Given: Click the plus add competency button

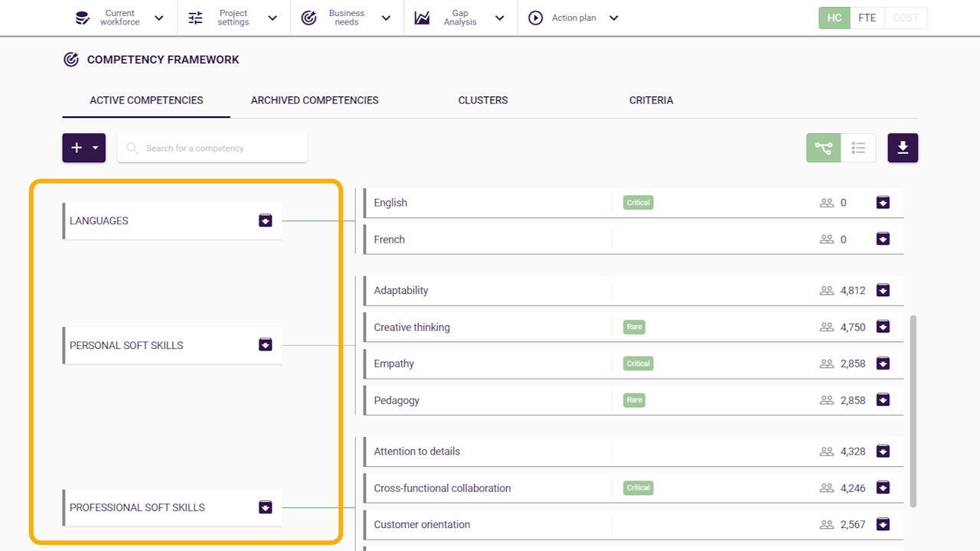Looking at the screenshot, I should click(77, 148).
